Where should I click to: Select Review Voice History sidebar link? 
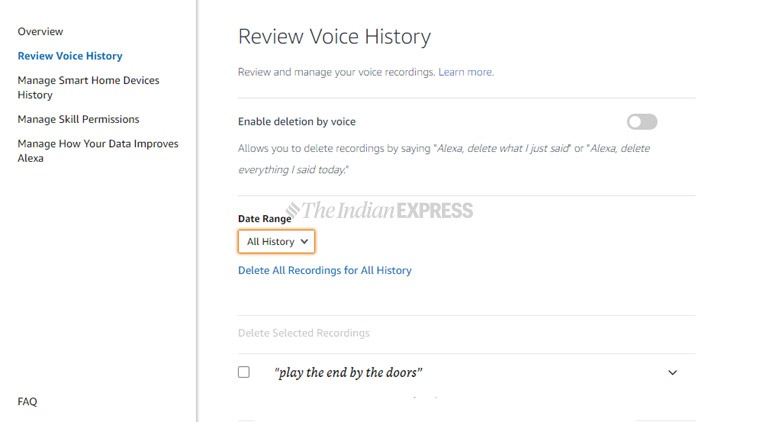pos(70,56)
